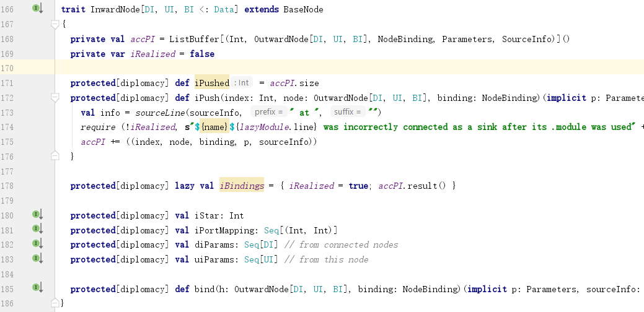The height and width of the screenshot is (312, 644).
Task: Click BaseNode in the extends clause
Action: pos(303,9)
